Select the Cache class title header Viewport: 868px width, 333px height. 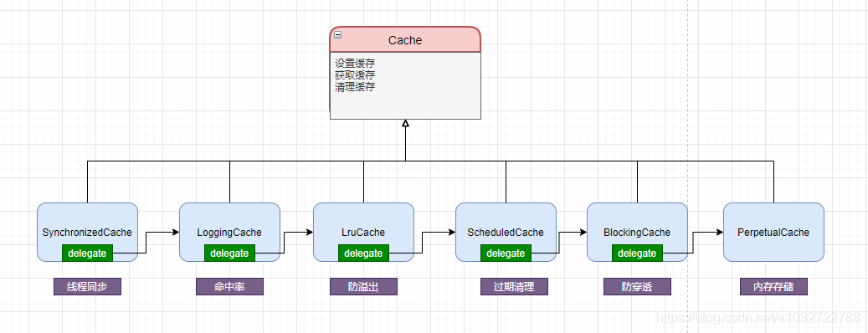[x=405, y=40]
